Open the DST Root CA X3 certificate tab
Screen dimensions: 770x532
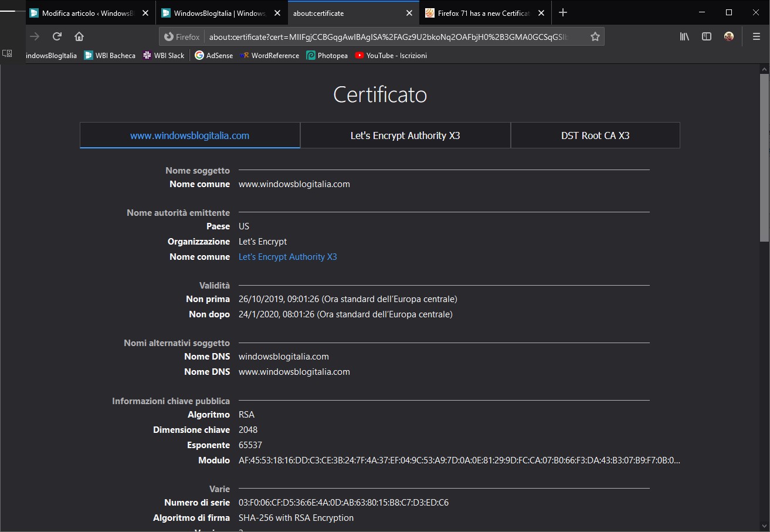[595, 135]
